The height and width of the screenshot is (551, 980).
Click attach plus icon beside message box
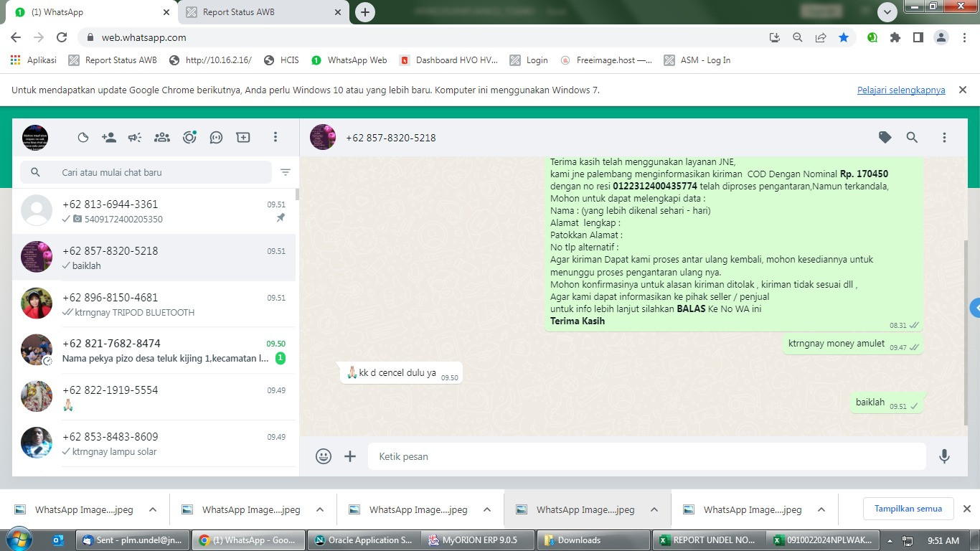(x=350, y=456)
